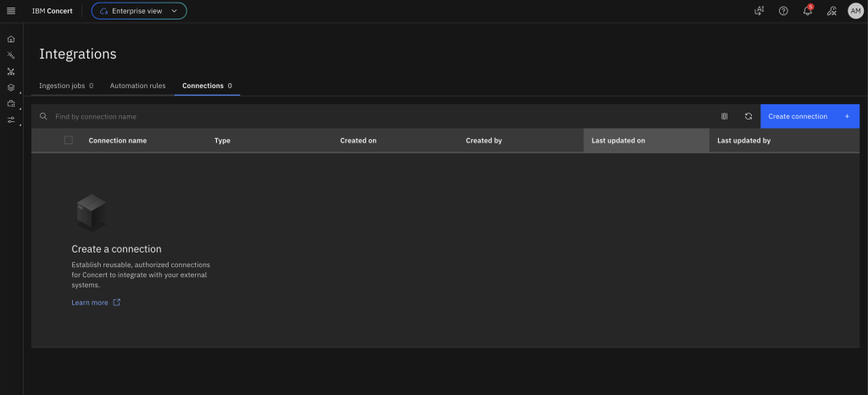Switch to the Automation rules tab

tap(138, 86)
